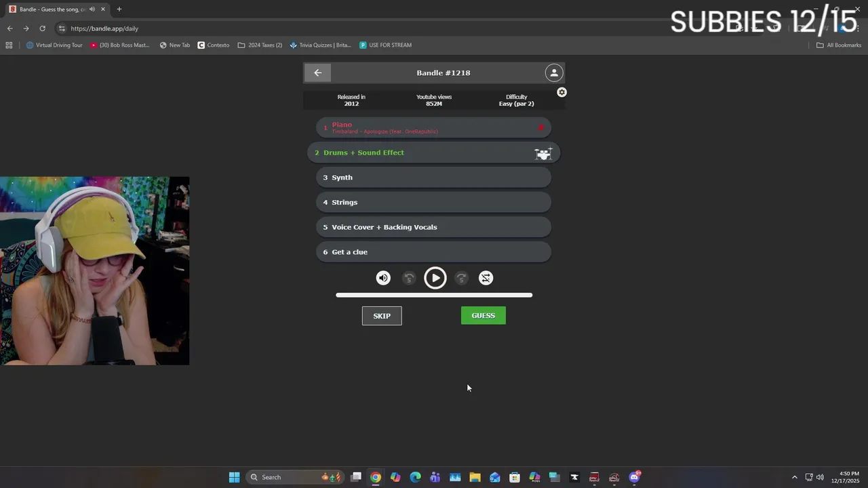Mute the Bandle player volume
This screenshot has height=488, width=868.
[x=383, y=278]
